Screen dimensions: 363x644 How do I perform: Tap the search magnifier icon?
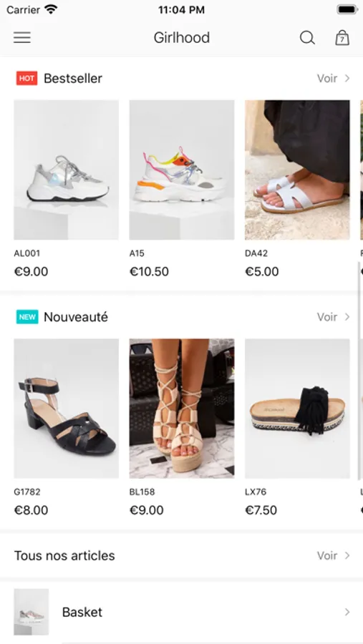pyautogui.click(x=307, y=38)
